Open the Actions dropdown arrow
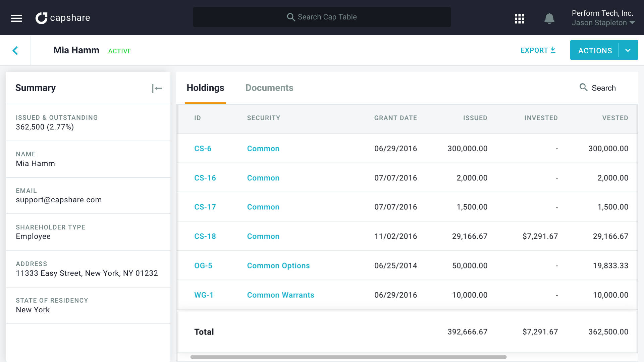644x362 pixels. pyautogui.click(x=628, y=50)
